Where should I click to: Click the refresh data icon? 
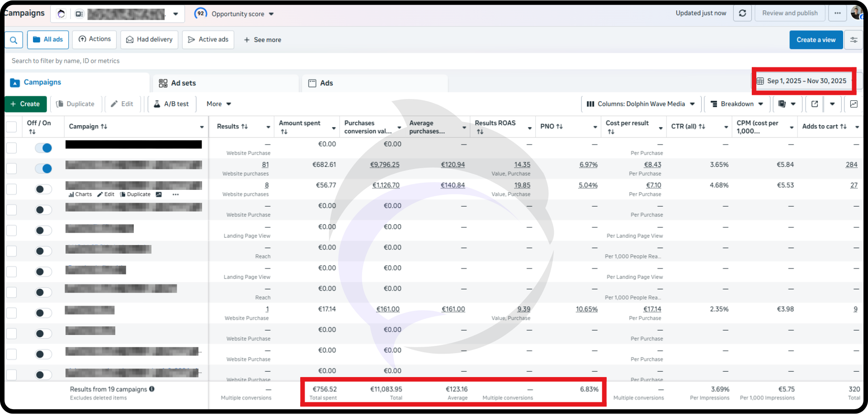[x=742, y=13]
